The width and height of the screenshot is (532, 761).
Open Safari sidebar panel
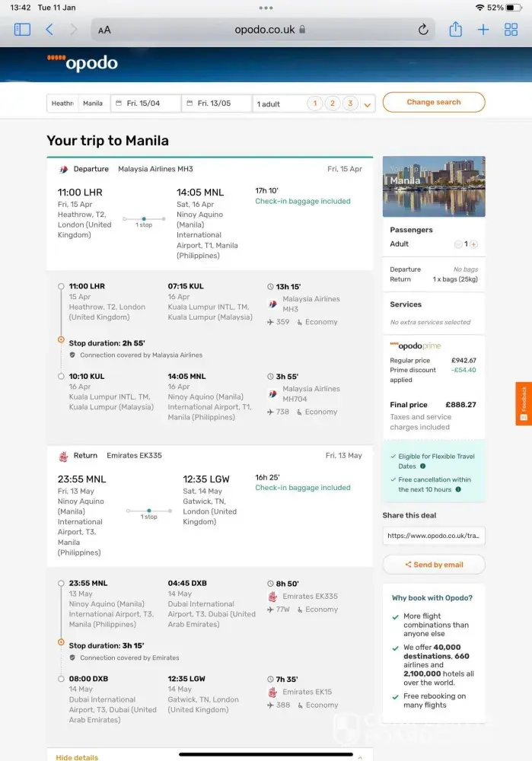tap(22, 30)
